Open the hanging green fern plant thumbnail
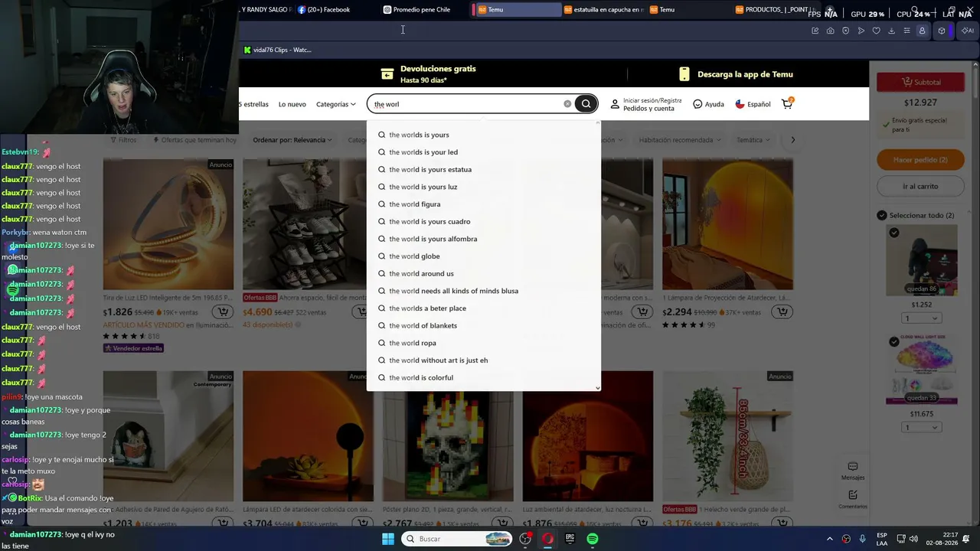The width and height of the screenshot is (980, 551). pos(727,436)
